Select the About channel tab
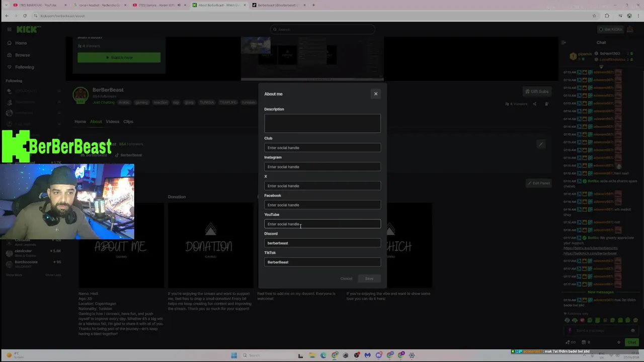The image size is (644, 362). click(x=96, y=122)
